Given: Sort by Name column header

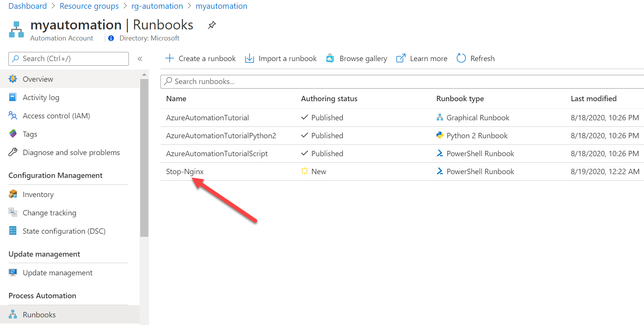Looking at the screenshot, I should (x=176, y=99).
